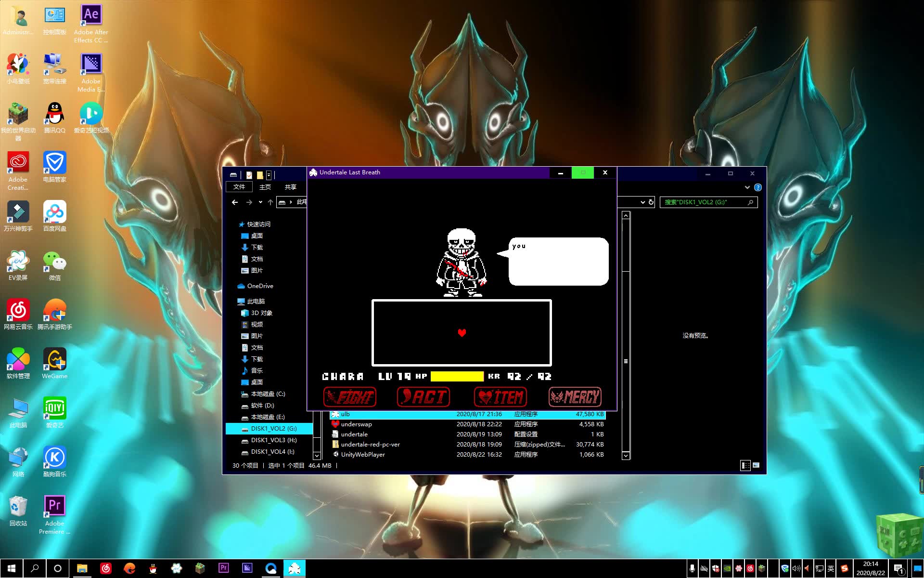Expand the ribbon with the chevron
The width and height of the screenshot is (924, 578).
click(747, 187)
